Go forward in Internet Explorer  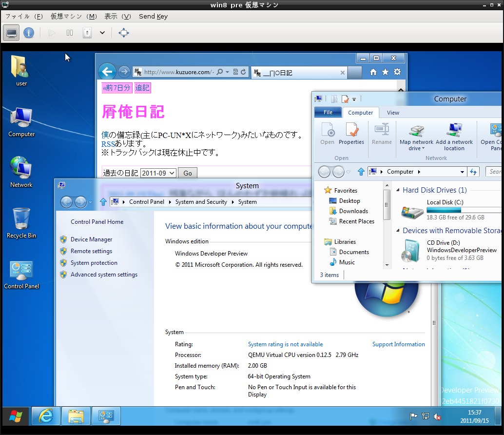pos(124,72)
